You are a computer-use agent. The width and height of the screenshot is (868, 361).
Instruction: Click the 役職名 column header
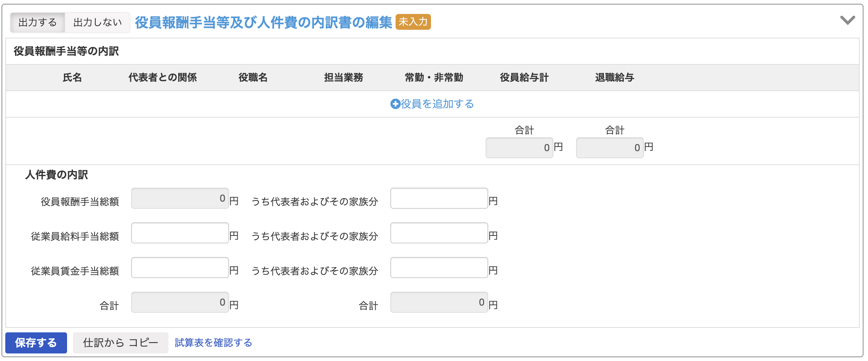[253, 78]
